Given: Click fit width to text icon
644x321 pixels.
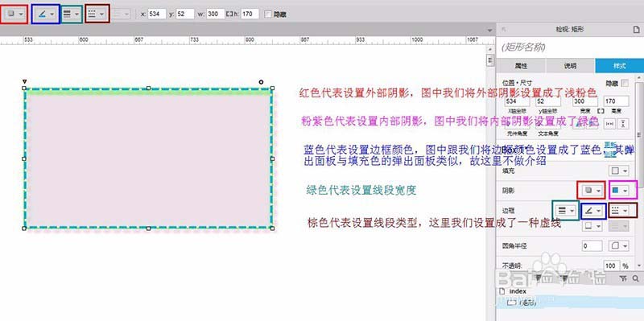Looking at the screenshot, I should pos(610,124).
